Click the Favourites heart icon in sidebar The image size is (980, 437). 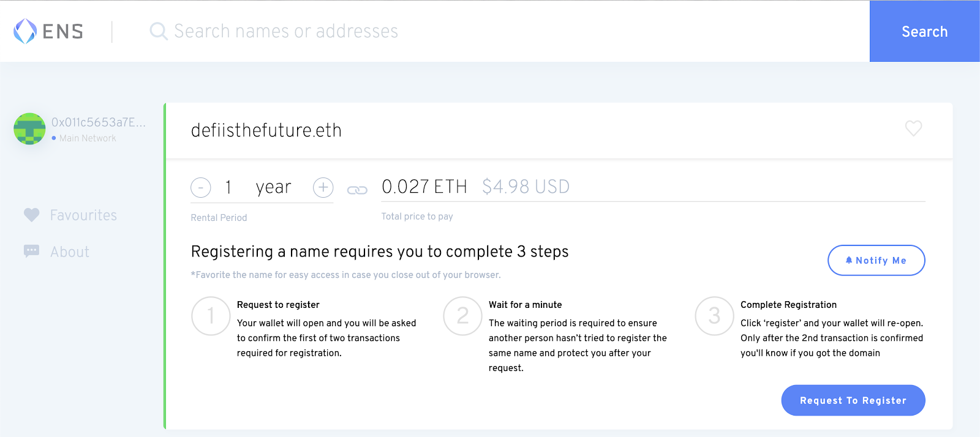coord(31,215)
